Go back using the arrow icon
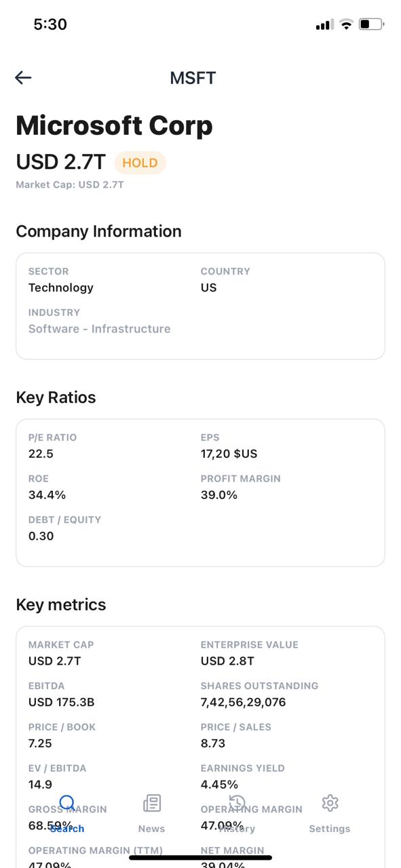Image resolution: width=401 pixels, height=868 pixels. (23, 77)
